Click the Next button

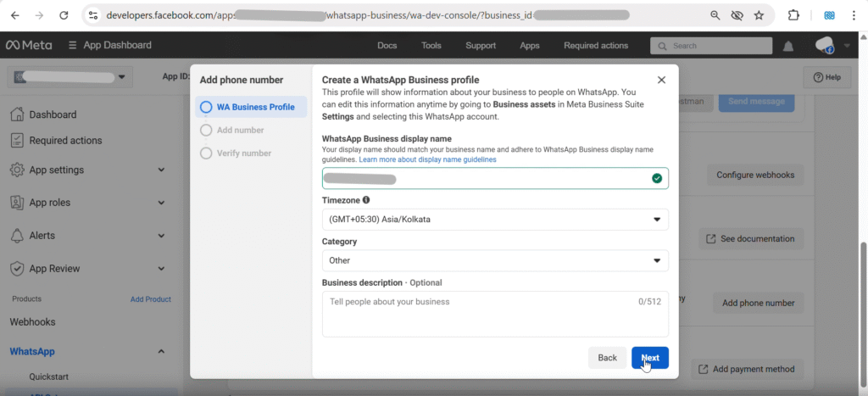click(x=650, y=358)
